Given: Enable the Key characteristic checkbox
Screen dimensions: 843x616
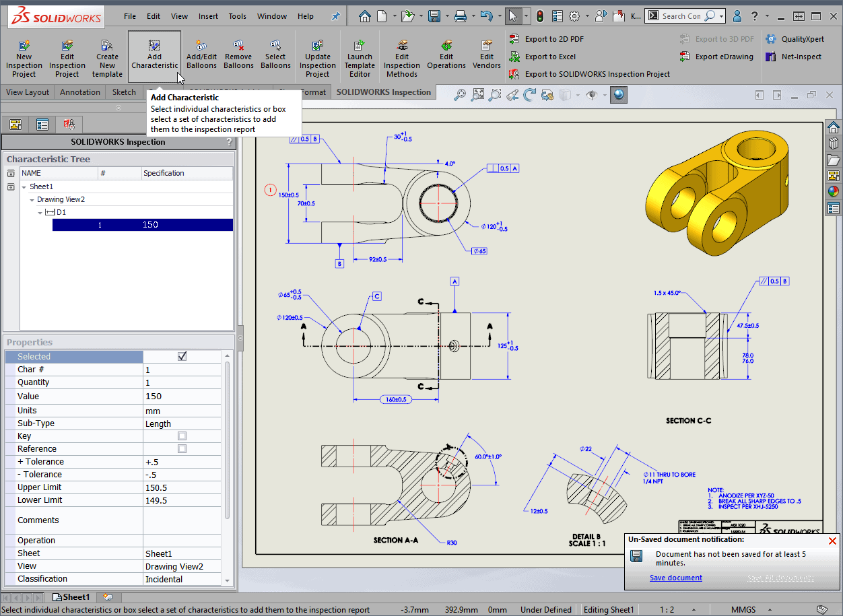Looking at the screenshot, I should point(182,436).
